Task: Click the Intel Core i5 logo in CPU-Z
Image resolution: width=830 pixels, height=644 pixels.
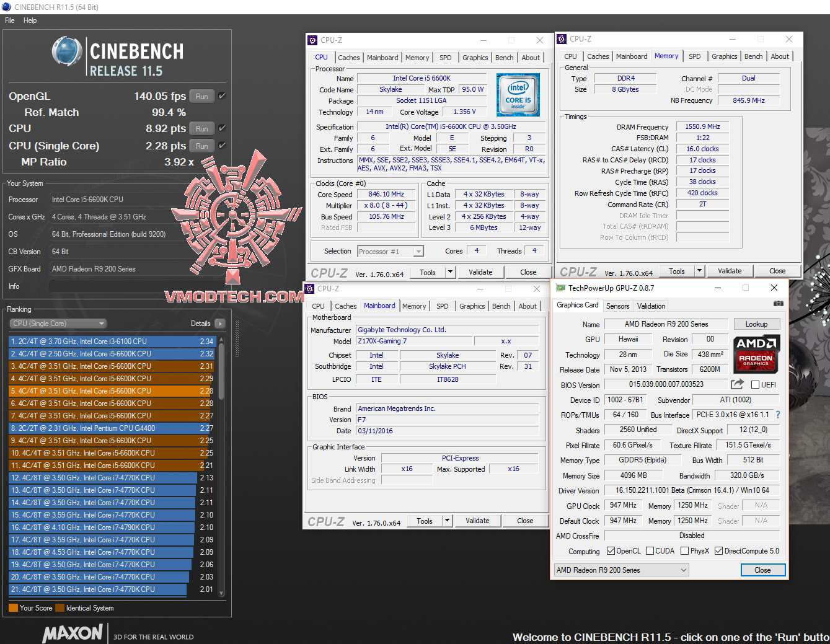Action: point(518,95)
